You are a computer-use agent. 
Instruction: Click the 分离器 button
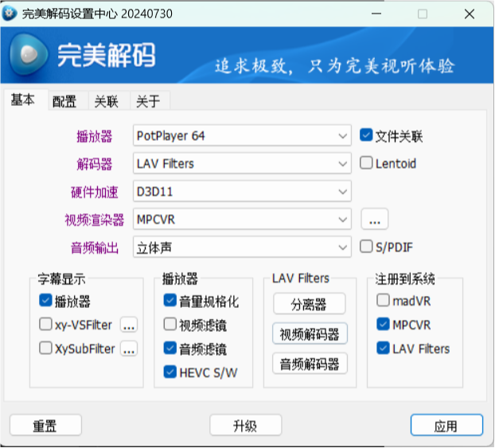tap(309, 304)
